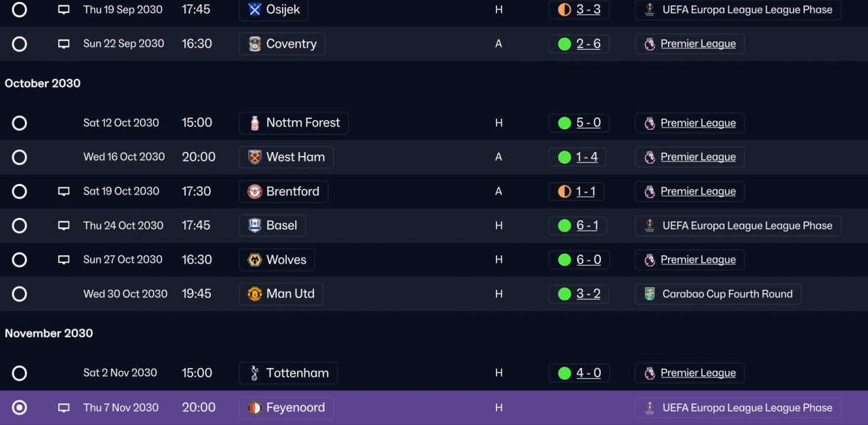This screenshot has width=868, height=425.
Task: Click the Europa League logo on Basel row
Action: click(650, 225)
